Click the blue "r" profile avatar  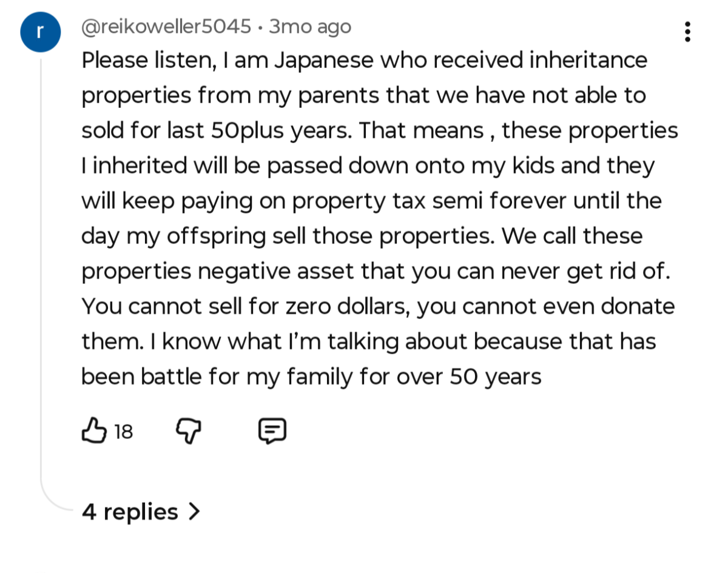pos(41,32)
